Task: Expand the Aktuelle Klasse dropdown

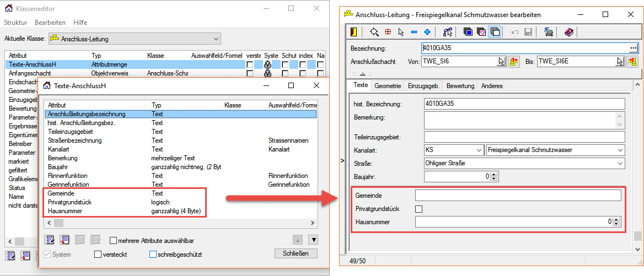Action: pos(216,39)
